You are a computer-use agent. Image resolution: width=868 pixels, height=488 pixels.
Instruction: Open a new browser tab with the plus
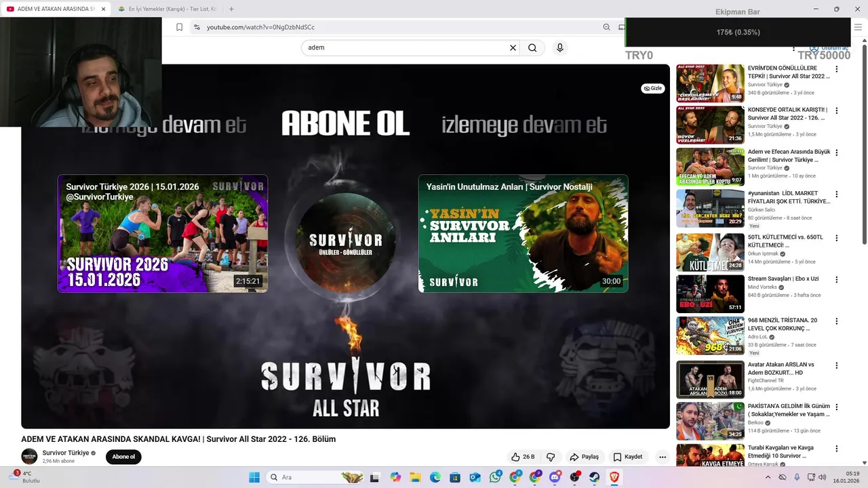231,9
